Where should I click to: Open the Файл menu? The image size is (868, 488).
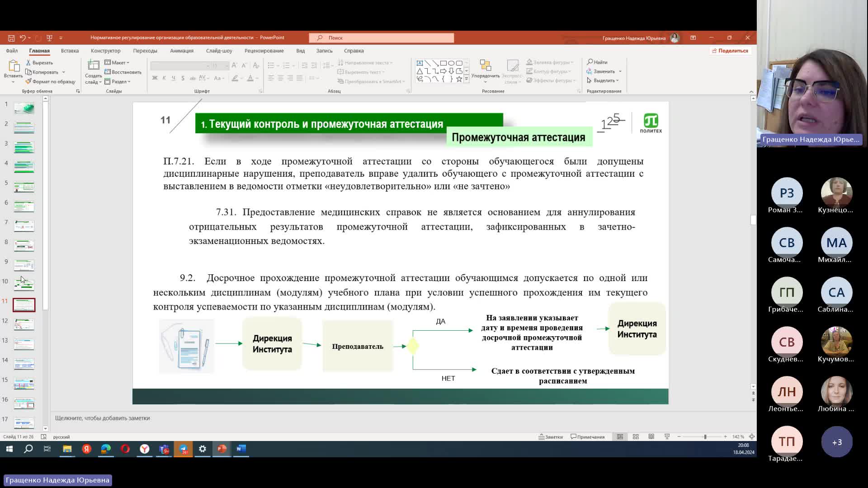[12, 51]
